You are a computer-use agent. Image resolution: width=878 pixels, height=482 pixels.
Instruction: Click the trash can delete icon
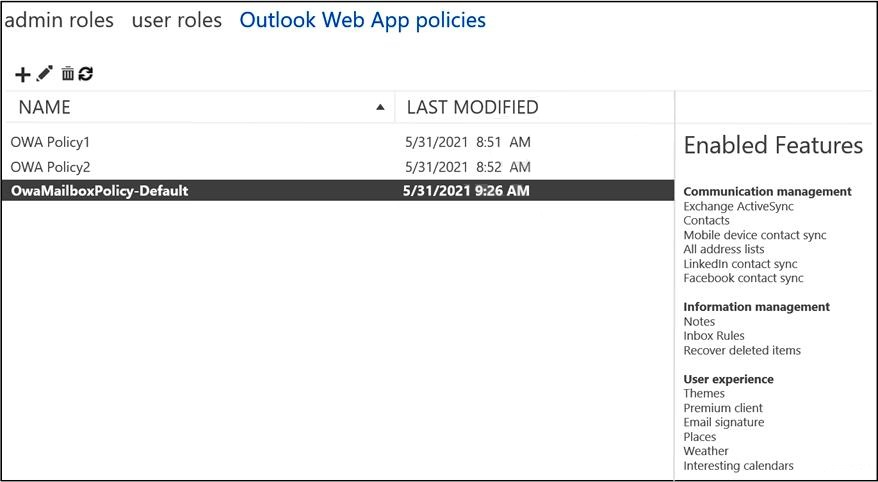click(68, 73)
